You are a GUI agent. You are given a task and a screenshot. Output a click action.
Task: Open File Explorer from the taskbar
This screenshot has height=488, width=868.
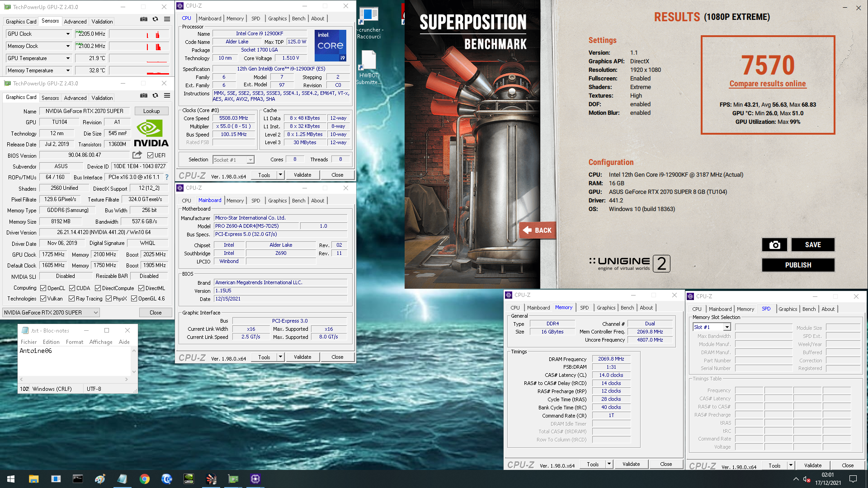click(33, 479)
